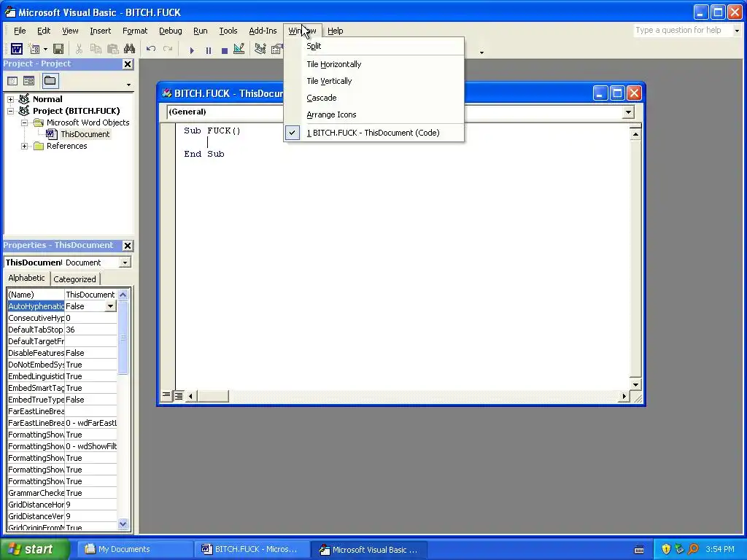The height and width of the screenshot is (560, 747).
Task: Click the Properties scrollbar up arrow
Action: click(x=123, y=295)
